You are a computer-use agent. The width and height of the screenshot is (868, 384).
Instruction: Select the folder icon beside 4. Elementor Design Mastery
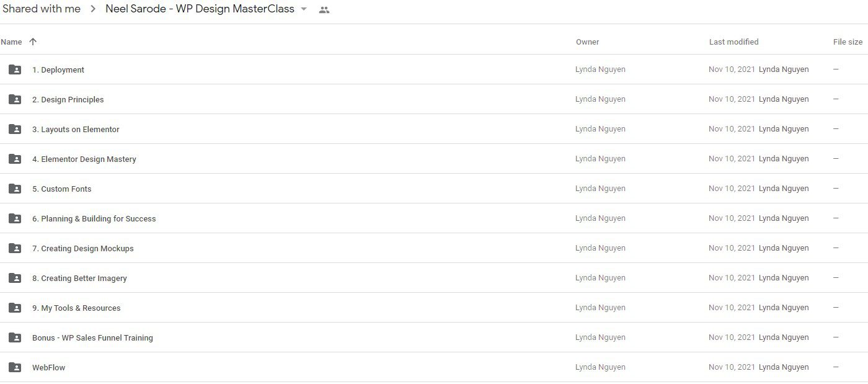point(15,159)
